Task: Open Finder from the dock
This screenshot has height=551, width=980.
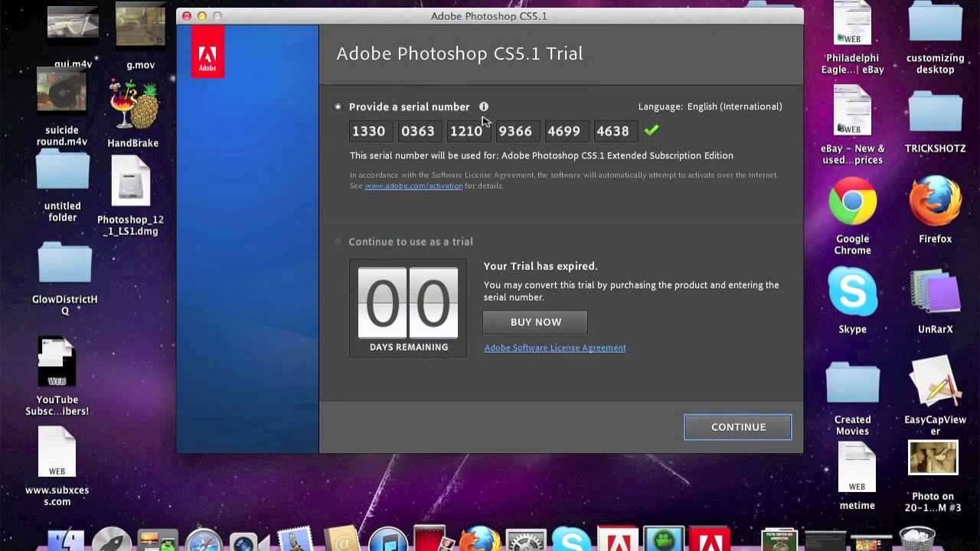Action: [x=66, y=540]
